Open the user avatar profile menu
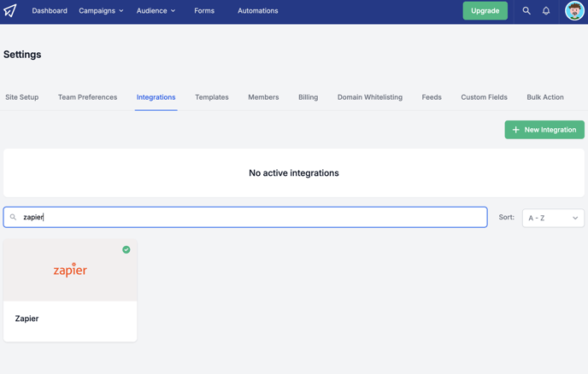This screenshot has height=374, width=588. pos(574,11)
